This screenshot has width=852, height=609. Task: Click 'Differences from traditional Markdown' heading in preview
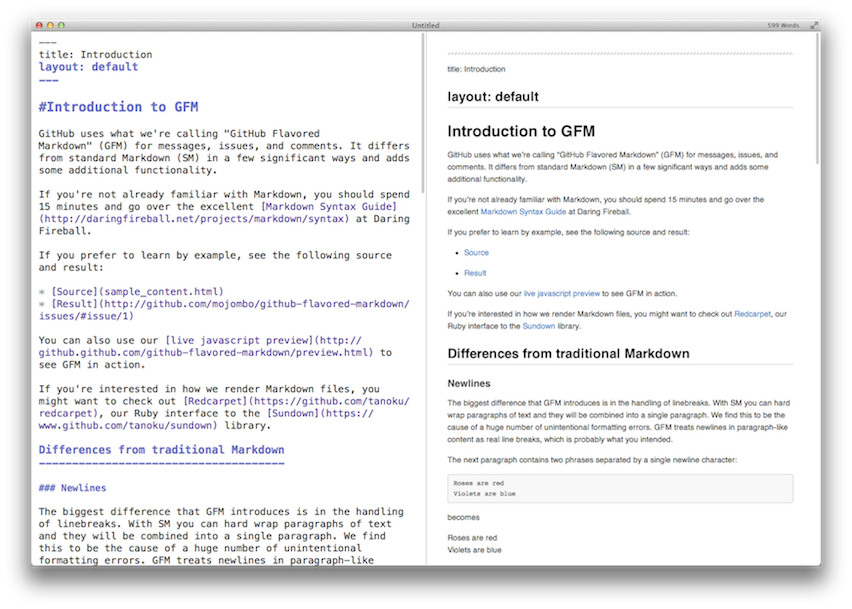(568, 354)
